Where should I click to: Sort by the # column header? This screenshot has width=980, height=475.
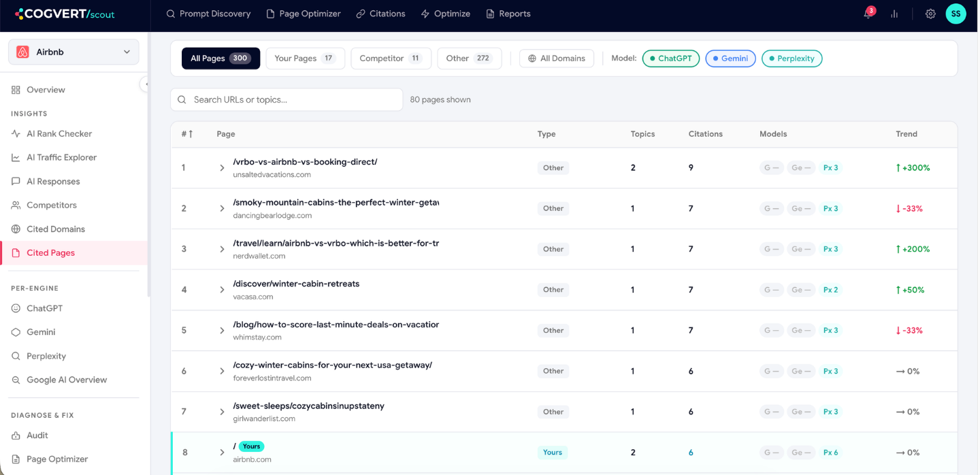(187, 134)
